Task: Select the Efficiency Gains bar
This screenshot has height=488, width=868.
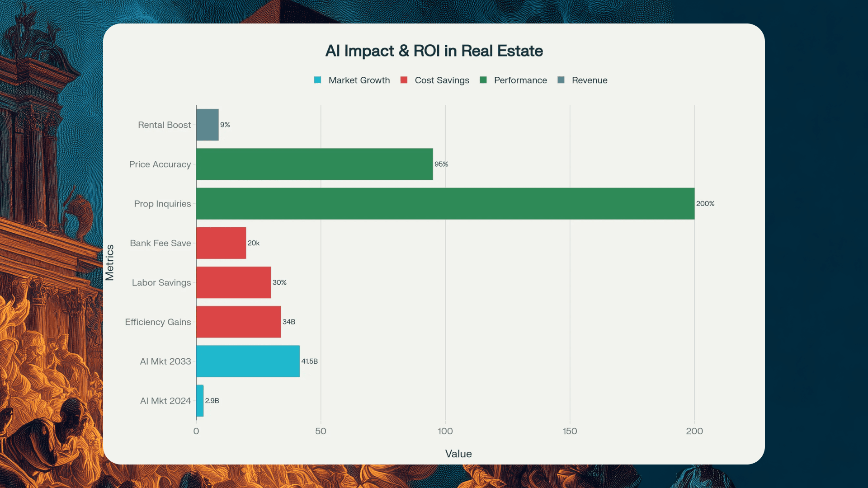Action: [x=238, y=322]
